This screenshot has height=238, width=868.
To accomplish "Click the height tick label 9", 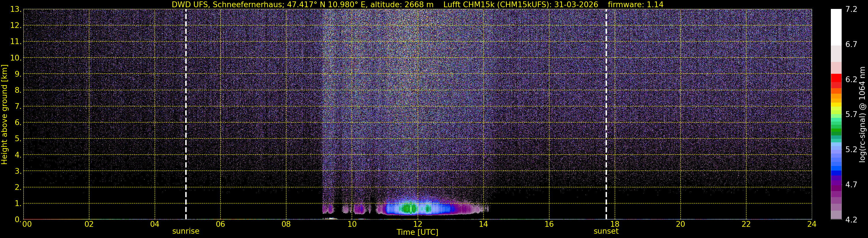I will (18, 74).
